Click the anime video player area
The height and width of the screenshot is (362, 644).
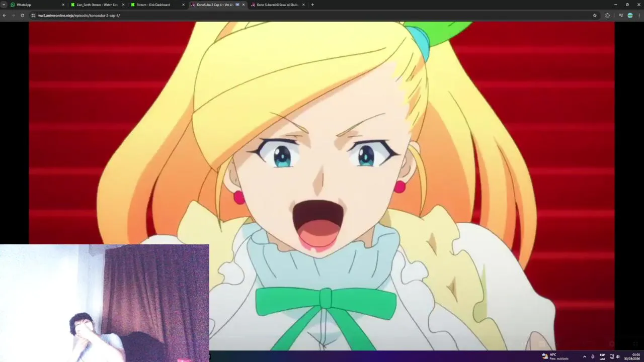click(x=321, y=186)
